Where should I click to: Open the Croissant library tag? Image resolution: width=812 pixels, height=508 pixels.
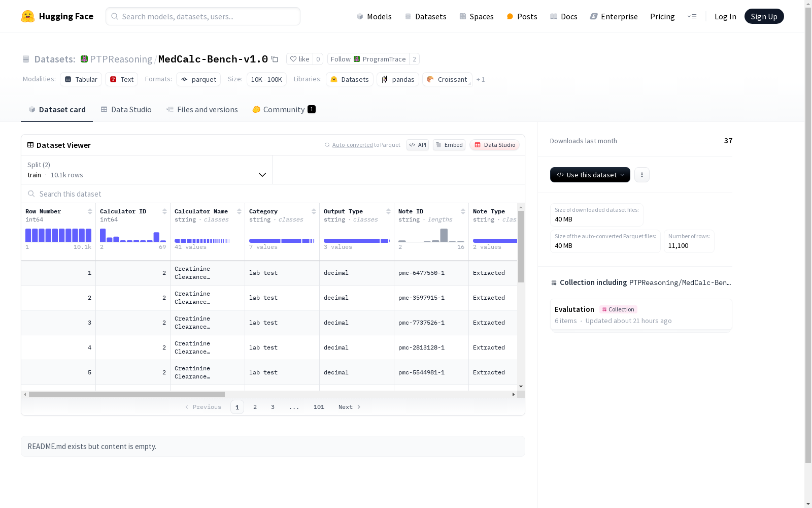tap(447, 79)
